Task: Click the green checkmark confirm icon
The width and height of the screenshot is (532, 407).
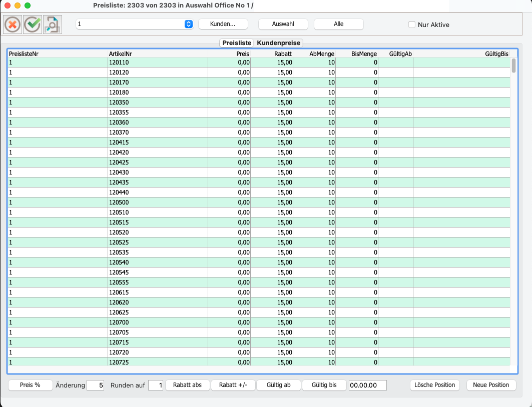Action: click(x=33, y=24)
